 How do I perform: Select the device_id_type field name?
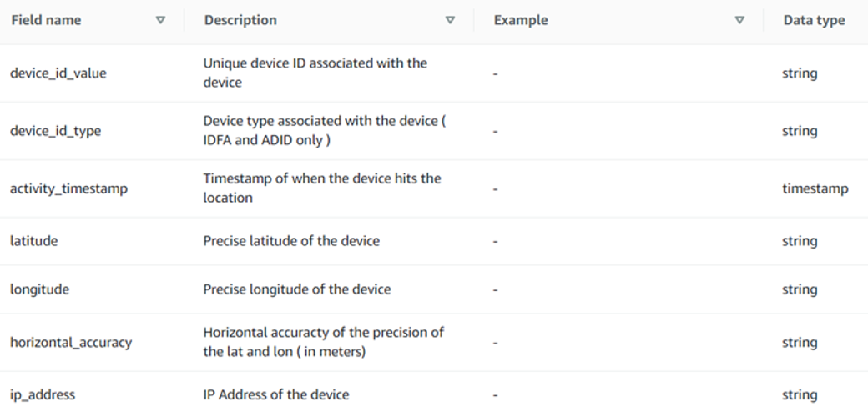click(x=55, y=131)
